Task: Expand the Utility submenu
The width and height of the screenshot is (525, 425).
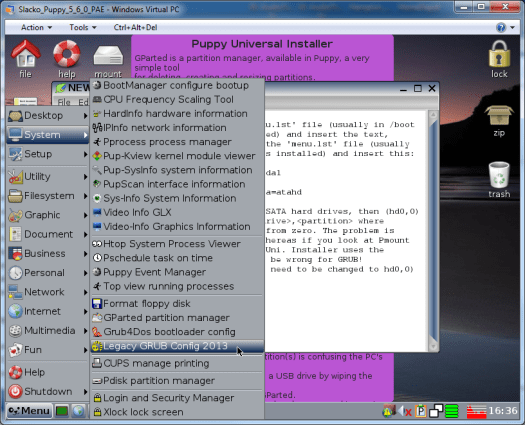Action: pos(48,176)
